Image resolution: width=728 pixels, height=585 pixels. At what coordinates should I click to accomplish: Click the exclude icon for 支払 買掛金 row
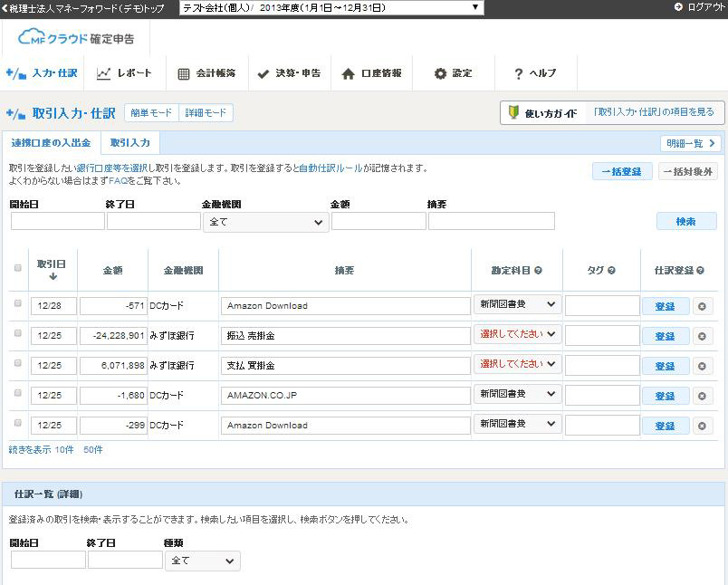point(702,366)
